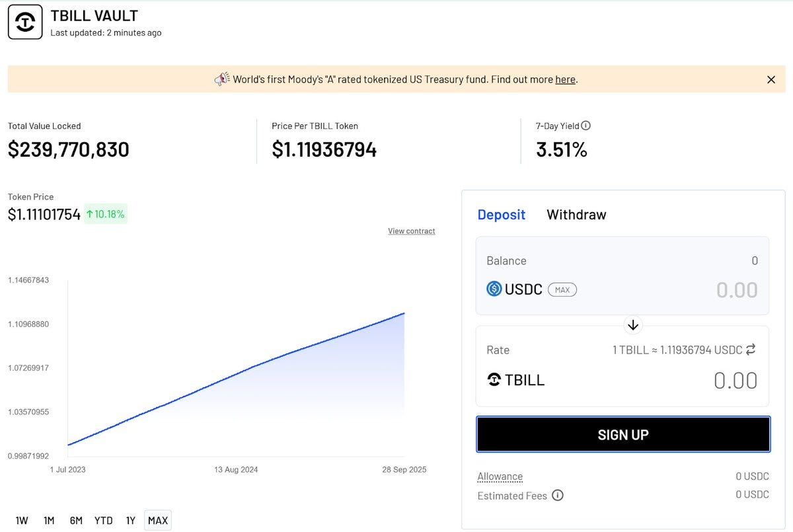Click the token price chart line
793x532 pixels.
236,375
